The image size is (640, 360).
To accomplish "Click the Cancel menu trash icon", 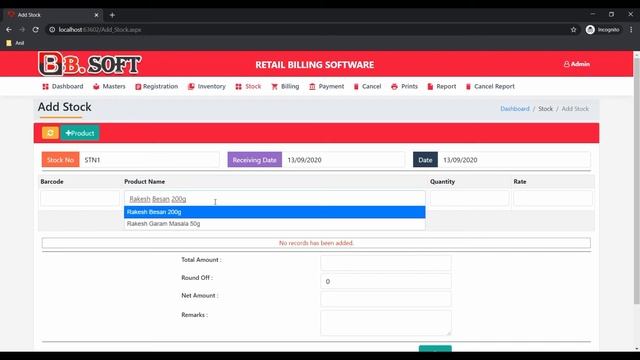I will (x=356, y=87).
